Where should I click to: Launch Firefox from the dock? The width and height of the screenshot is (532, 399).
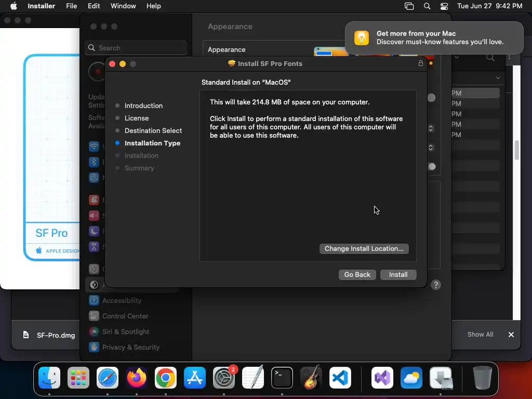[x=137, y=378]
